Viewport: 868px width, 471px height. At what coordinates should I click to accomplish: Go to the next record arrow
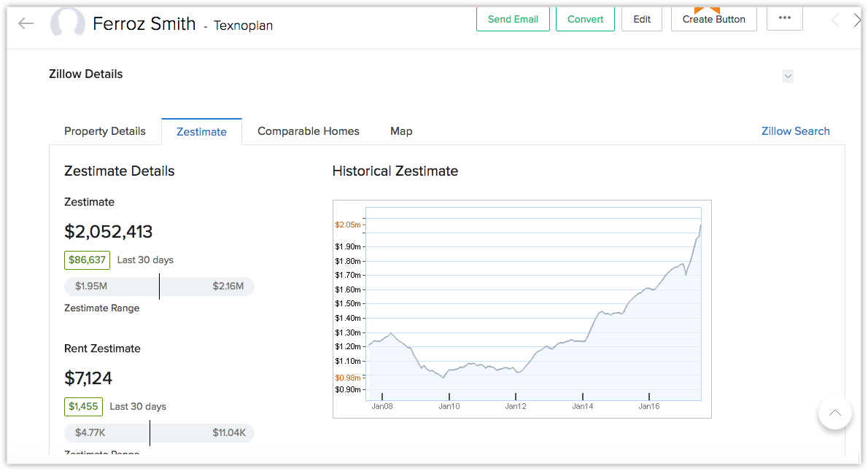857,20
